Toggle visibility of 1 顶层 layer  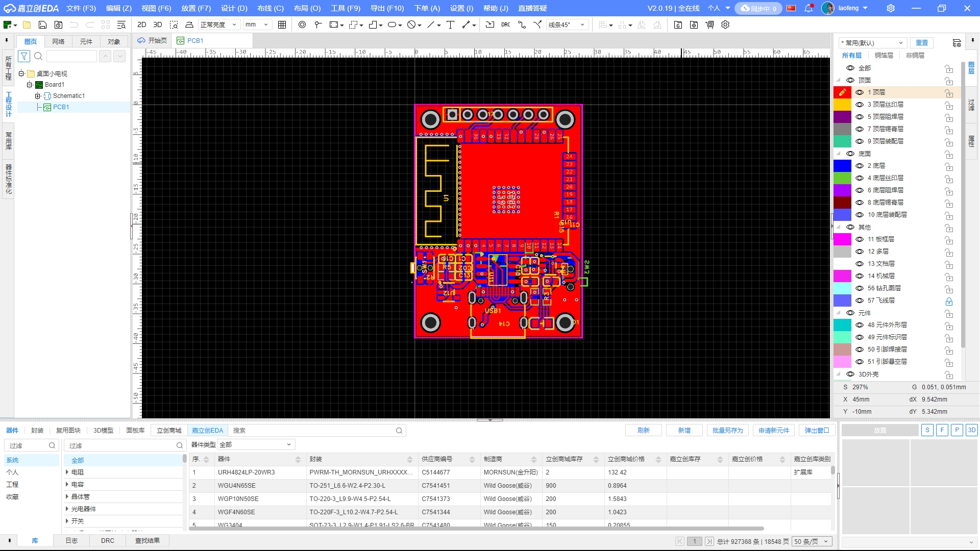860,92
